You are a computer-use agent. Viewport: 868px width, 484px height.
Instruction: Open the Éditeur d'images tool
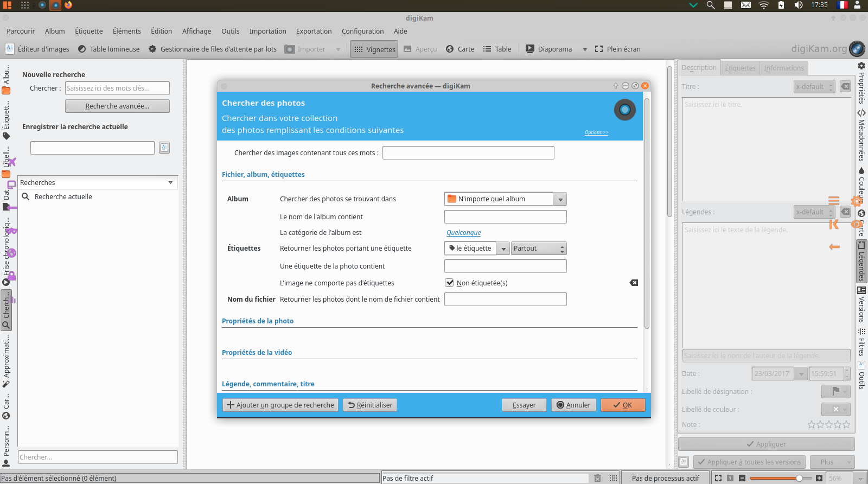point(37,49)
